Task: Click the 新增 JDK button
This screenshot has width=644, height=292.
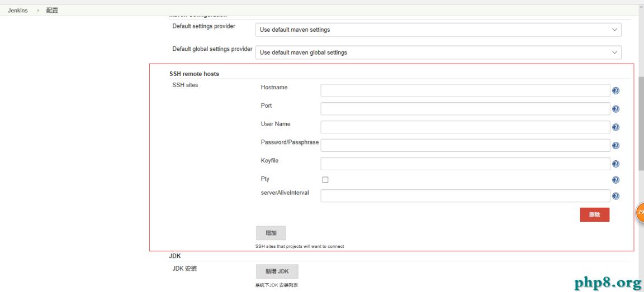Action: 277,271
